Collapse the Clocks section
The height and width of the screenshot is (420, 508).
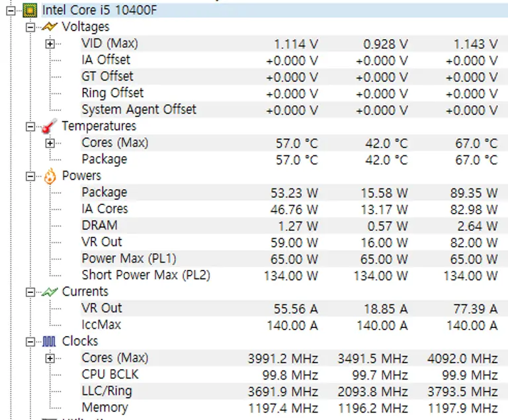30,341
